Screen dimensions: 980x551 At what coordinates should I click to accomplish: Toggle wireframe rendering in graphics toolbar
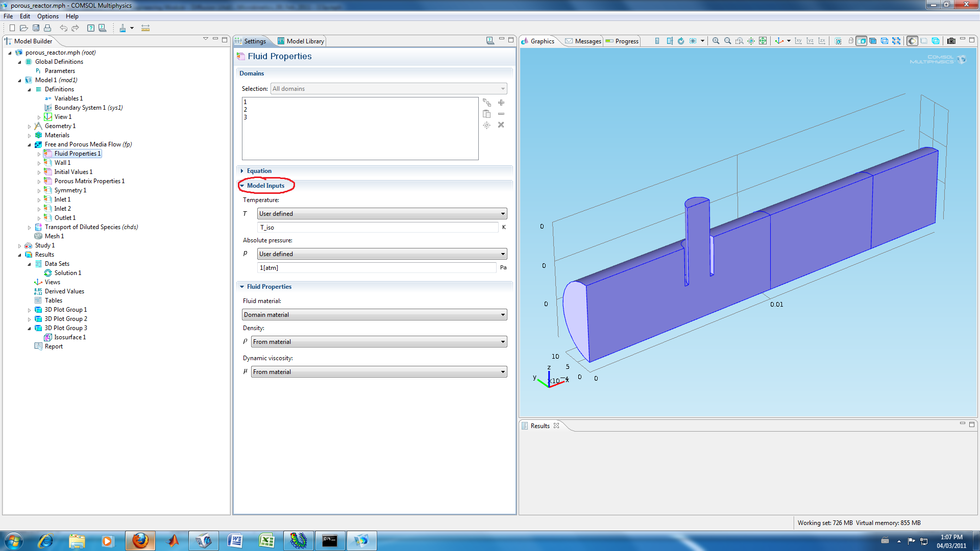click(x=936, y=41)
